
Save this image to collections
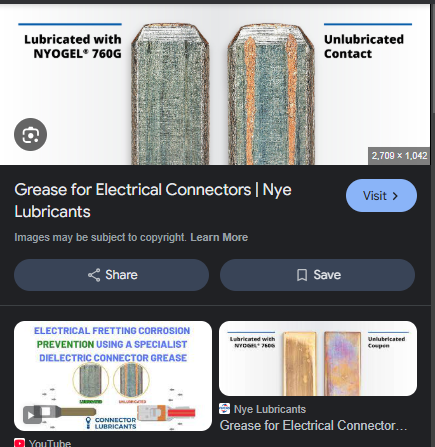pyautogui.click(x=317, y=275)
